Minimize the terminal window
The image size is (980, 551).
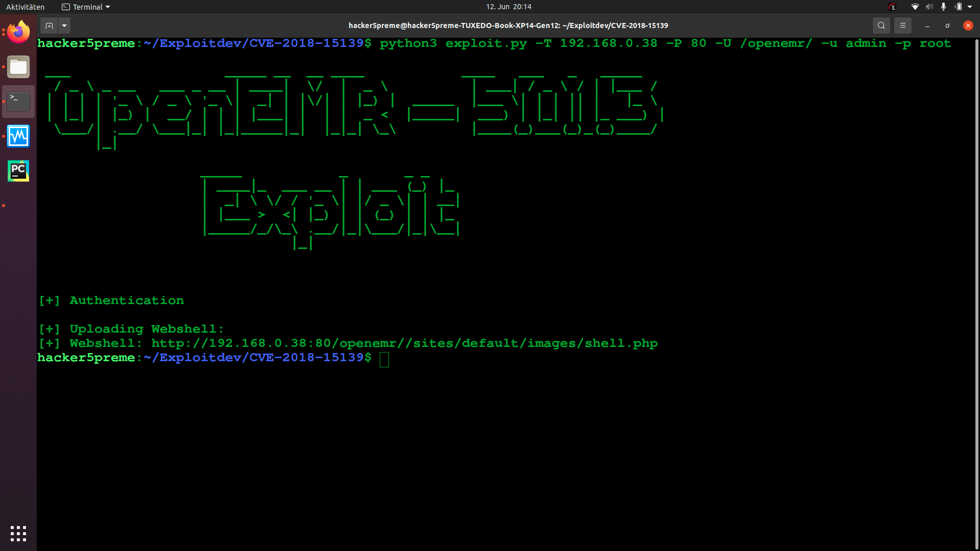[927, 26]
